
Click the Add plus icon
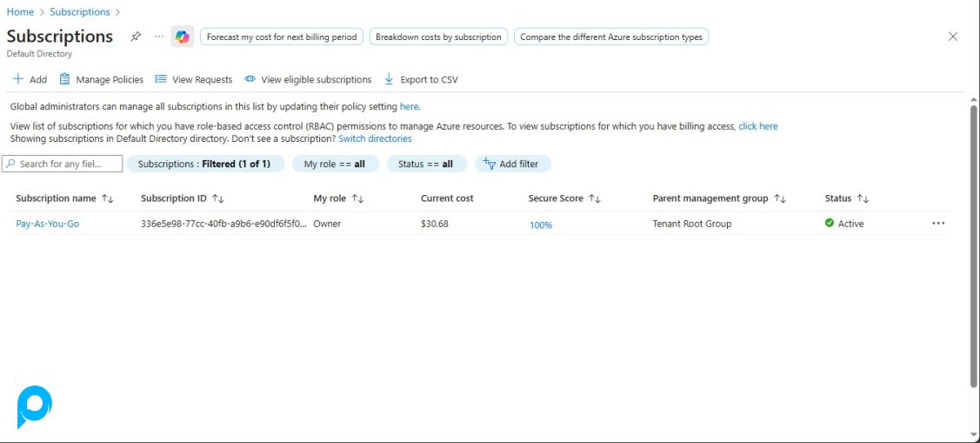18,79
